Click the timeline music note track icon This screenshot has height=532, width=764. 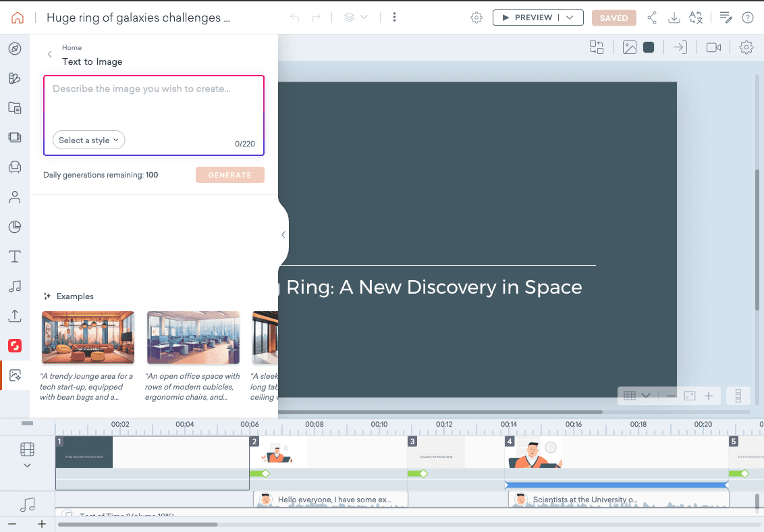27,504
